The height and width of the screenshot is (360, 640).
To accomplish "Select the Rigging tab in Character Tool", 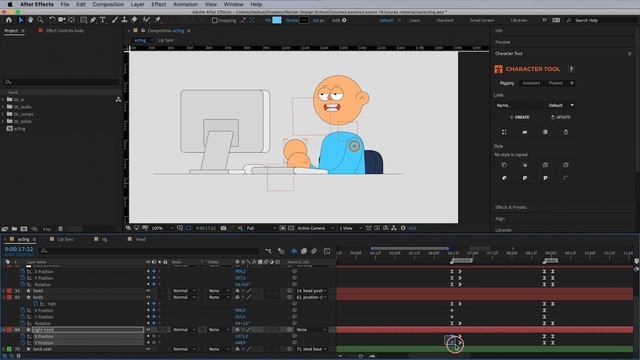I will point(507,83).
